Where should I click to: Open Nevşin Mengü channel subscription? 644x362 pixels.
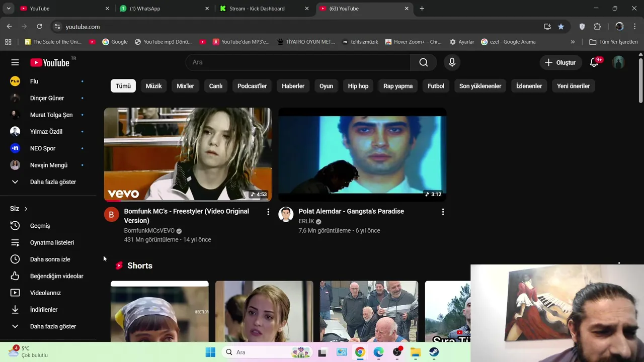tap(48, 165)
